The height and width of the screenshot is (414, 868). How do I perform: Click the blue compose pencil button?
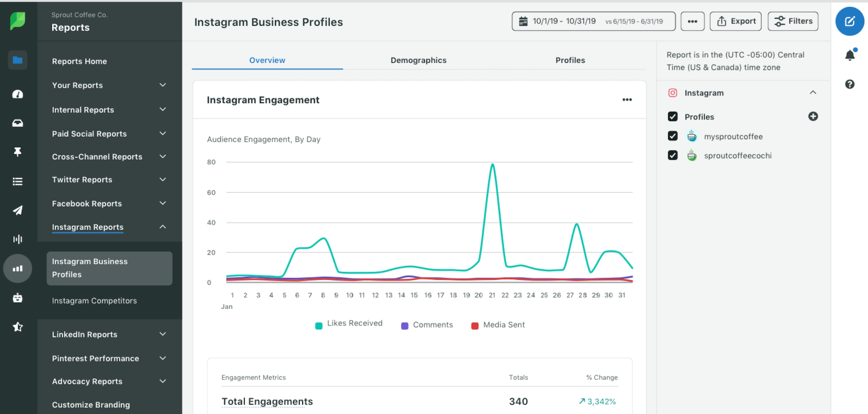tap(850, 21)
